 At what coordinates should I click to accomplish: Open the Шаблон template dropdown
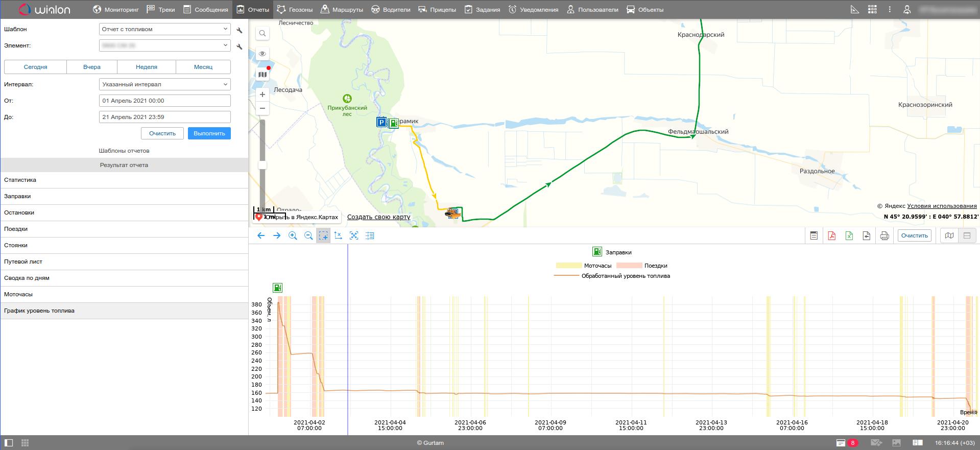click(x=164, y=29)
